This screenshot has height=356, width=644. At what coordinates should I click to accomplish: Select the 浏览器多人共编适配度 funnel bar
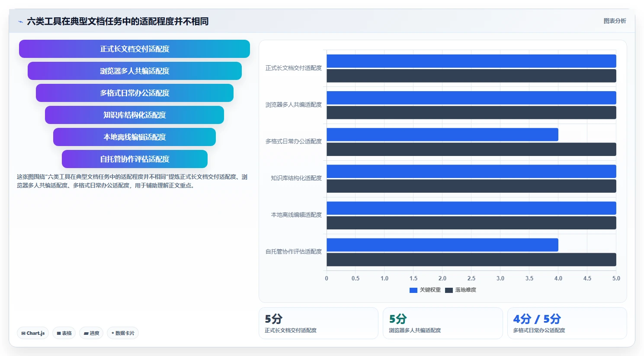click(x=135, y=71)
